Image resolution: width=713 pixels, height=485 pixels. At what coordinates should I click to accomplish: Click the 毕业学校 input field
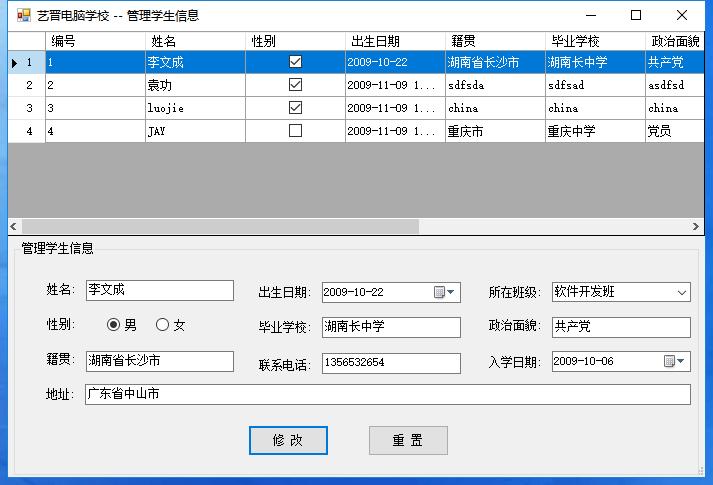[391, 327]
